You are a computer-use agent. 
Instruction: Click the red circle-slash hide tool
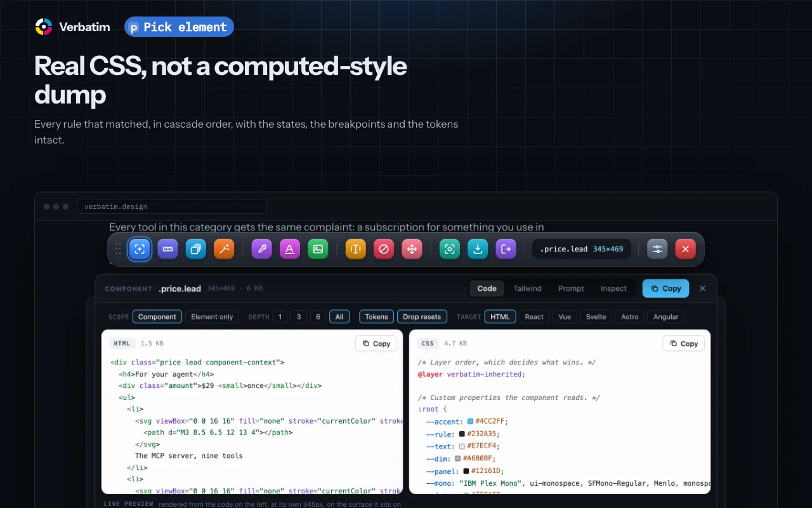pyautogui.click(x=384, y=249)
